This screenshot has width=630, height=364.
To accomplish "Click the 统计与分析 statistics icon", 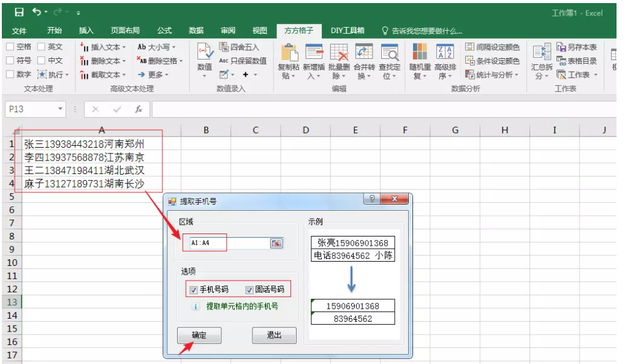I will tap(469, 74).
